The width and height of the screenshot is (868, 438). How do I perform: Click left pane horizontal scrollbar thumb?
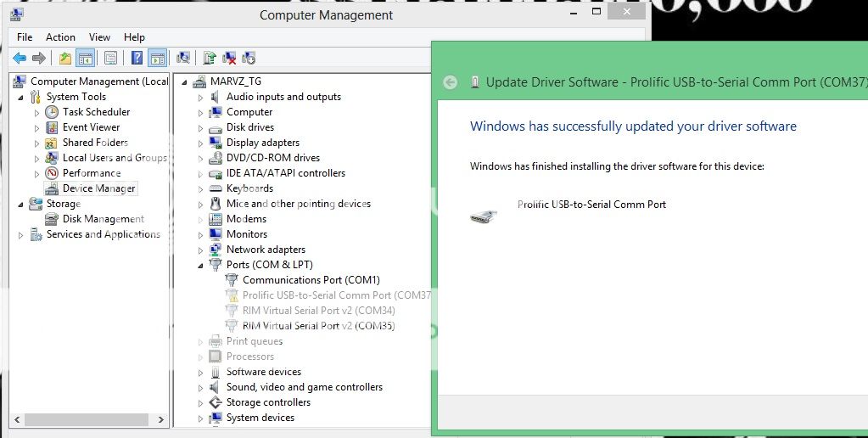86,419
